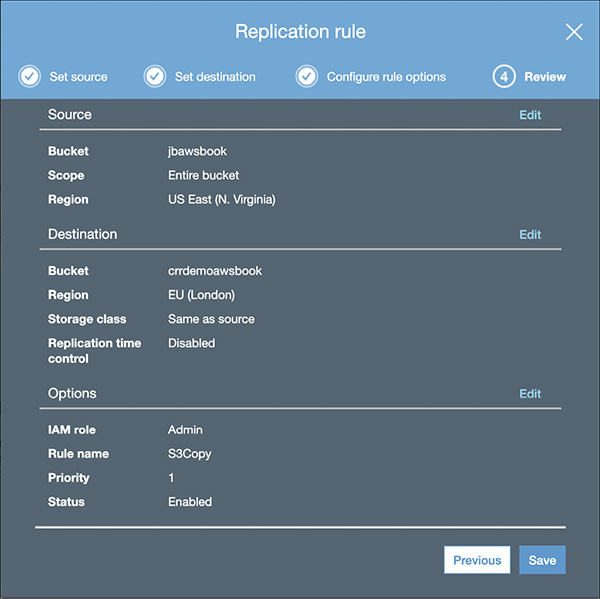Open the Configure rule options step

coord(386,77)
